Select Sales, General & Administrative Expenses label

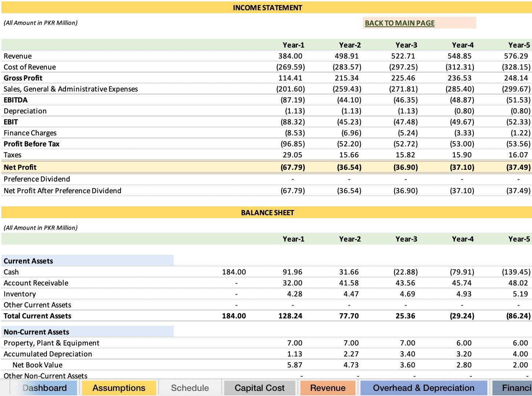coord(71,89)
